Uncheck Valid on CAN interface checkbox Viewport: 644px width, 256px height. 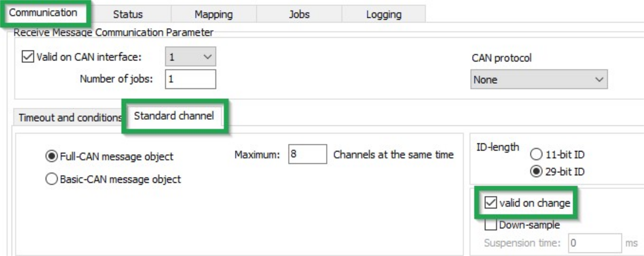click(x=28, y=57)
